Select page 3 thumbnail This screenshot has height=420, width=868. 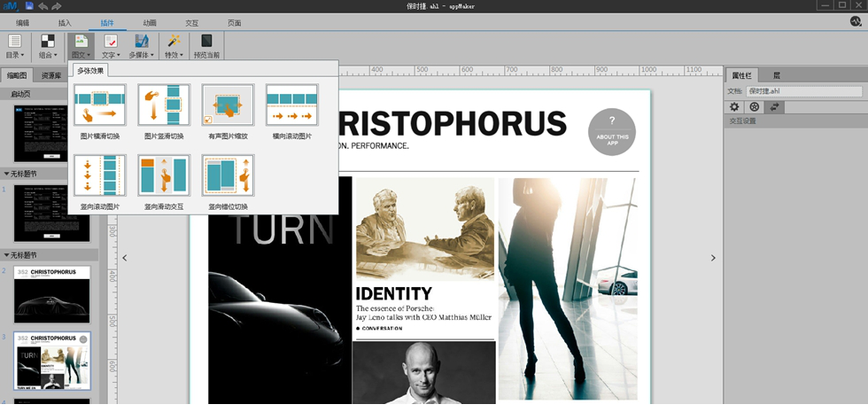click(x=52, y=362)
